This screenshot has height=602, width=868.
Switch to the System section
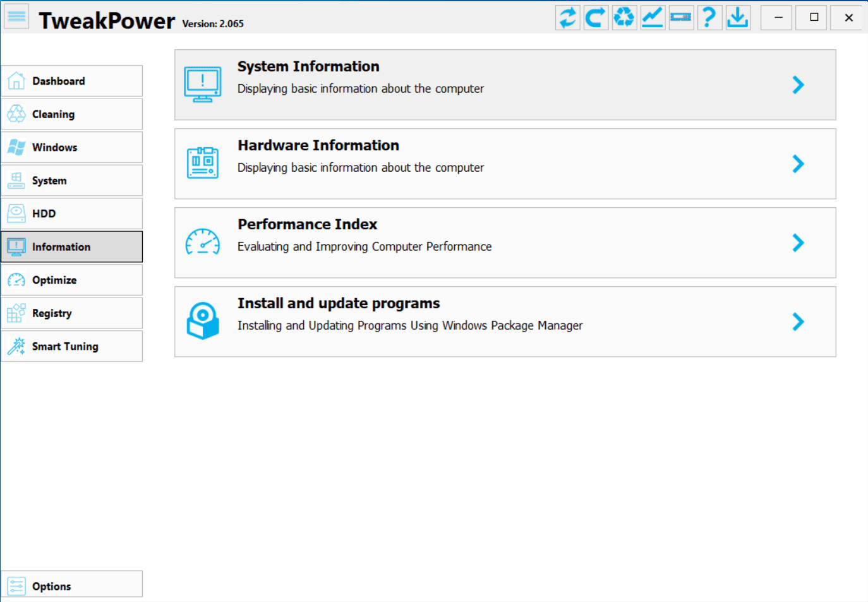pos(72,181)
